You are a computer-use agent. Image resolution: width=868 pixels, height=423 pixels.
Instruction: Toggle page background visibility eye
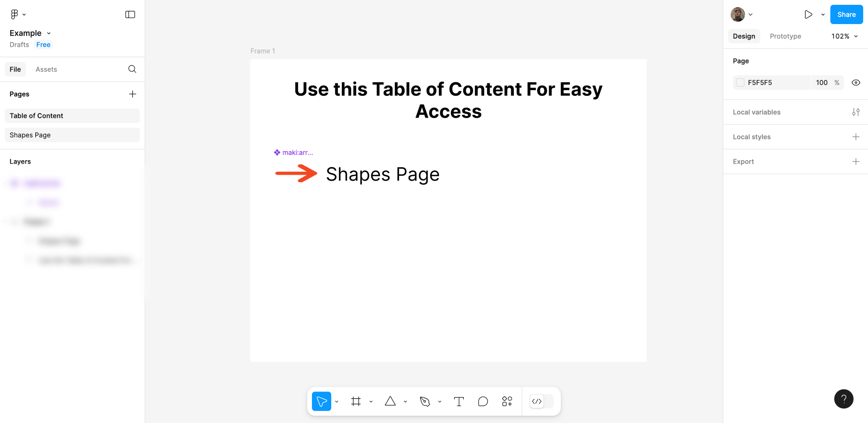coord(855,83)
